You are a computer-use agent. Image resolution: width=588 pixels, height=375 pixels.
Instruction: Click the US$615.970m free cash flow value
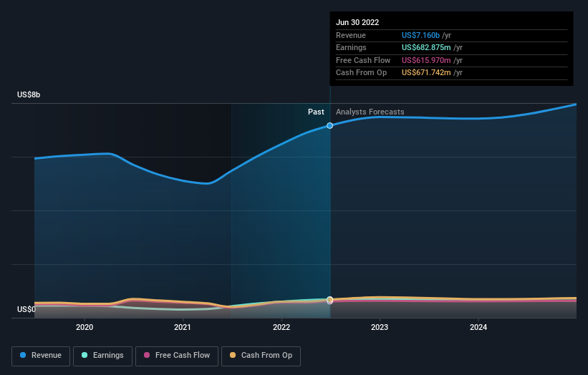coord(426,60)
